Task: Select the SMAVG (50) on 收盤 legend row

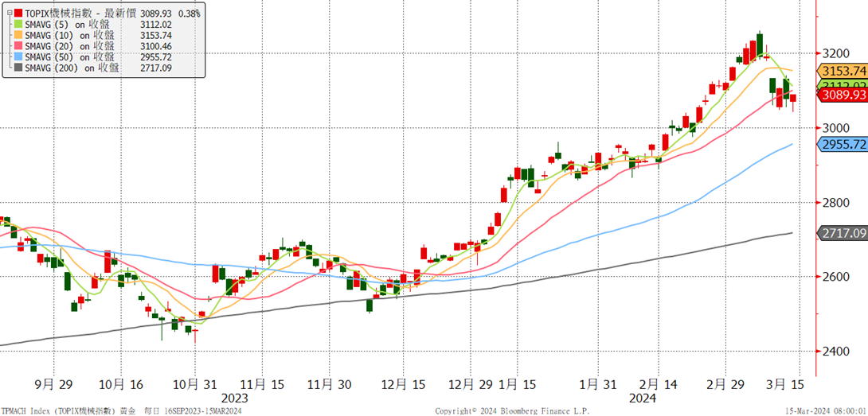Action: point(69,57)
